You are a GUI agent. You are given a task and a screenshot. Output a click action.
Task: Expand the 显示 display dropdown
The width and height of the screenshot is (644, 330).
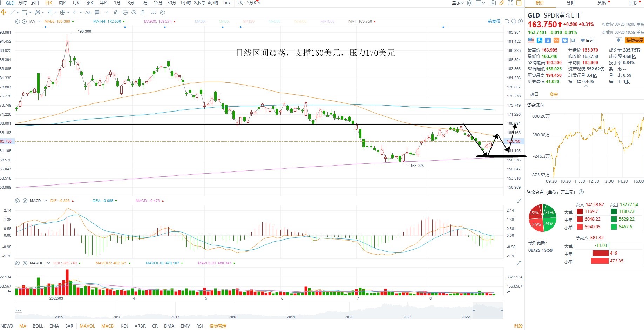point(458,3)
